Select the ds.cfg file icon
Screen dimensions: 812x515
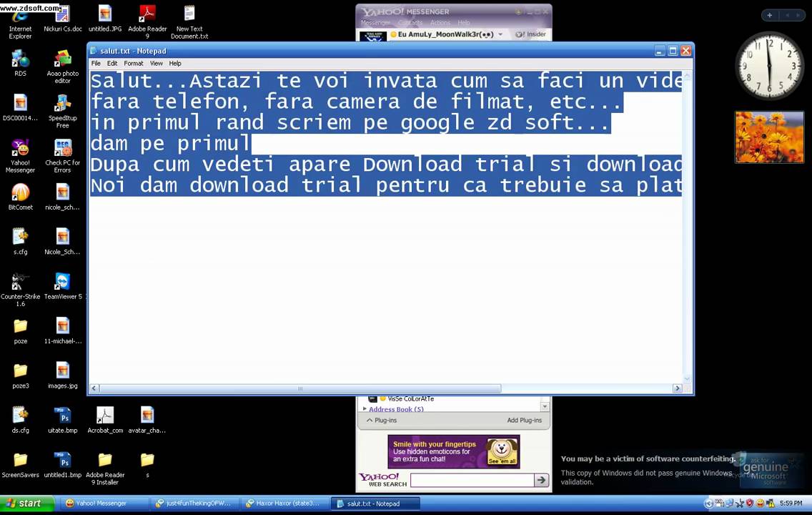click(20, 420)
